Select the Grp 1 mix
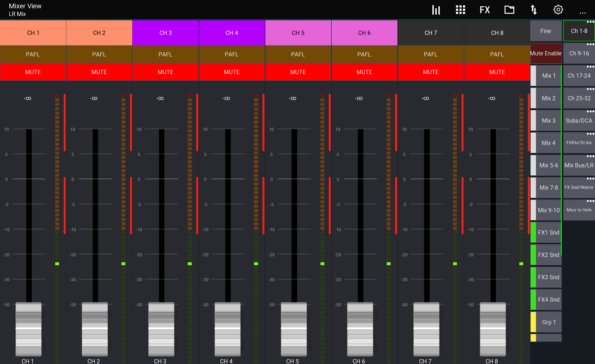Viewport: 595px width, 364px height. click(546, 322)
